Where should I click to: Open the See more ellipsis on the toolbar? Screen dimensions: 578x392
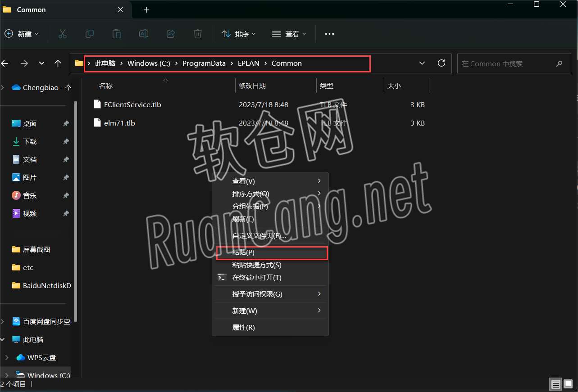click(329, 34)
